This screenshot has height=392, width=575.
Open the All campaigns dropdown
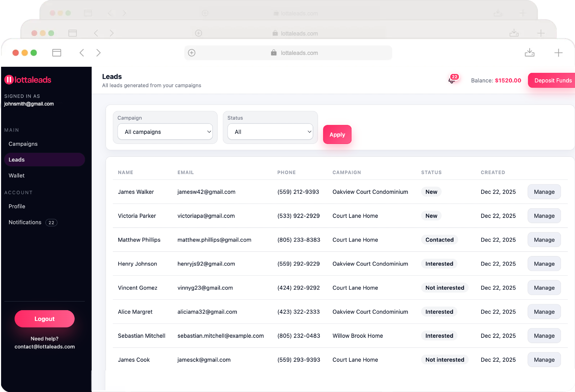point(165,132)
